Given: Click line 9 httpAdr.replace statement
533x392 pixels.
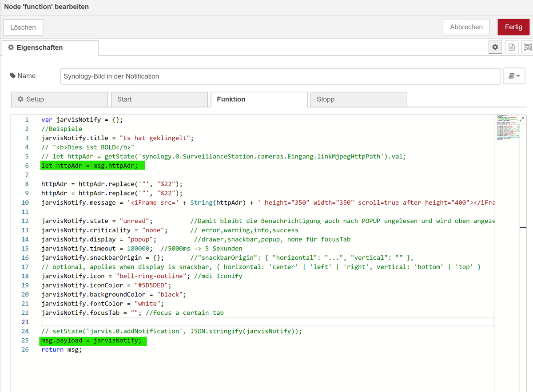Looking at the screenshot, I should pos(112,193).
